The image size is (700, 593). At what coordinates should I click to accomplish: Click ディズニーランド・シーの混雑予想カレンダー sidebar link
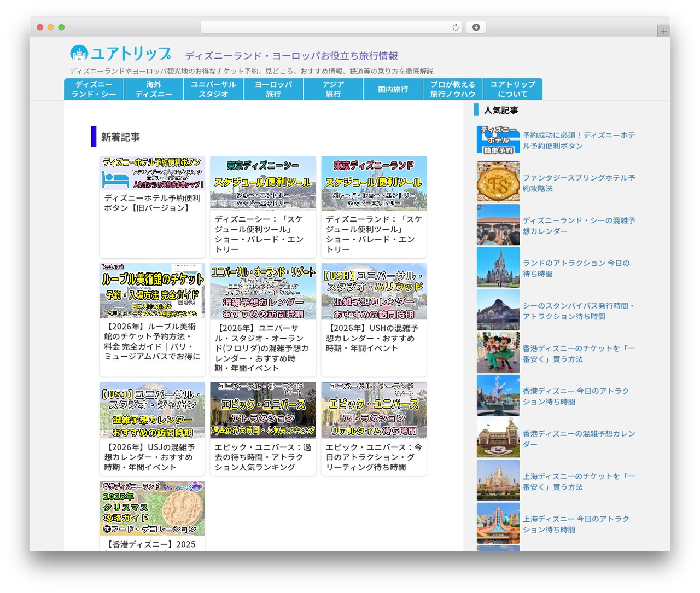[x=579, y=225]
